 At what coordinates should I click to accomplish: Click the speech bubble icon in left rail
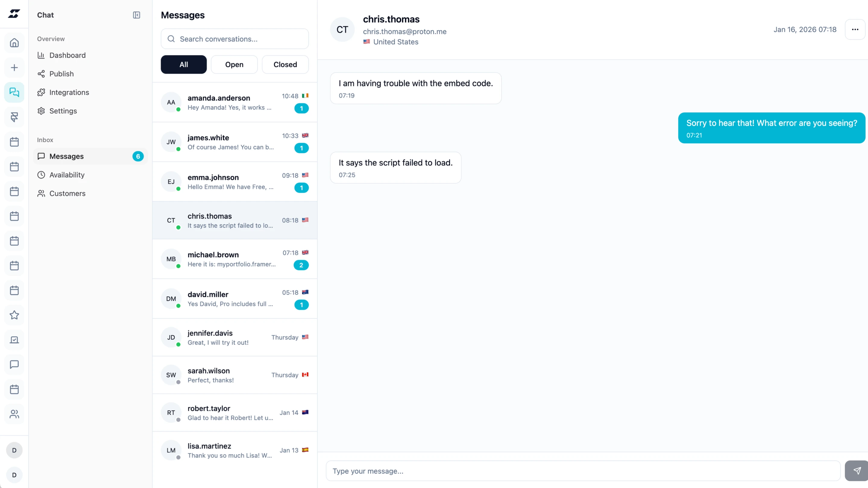click(x=14, y=364)
